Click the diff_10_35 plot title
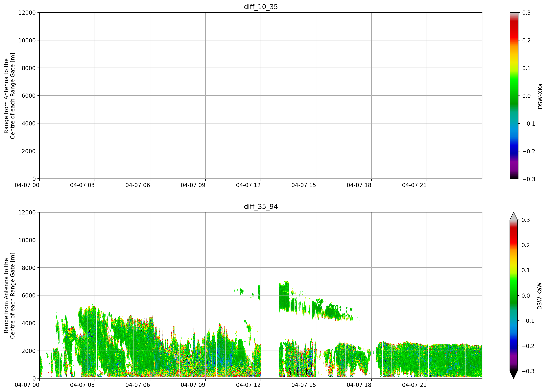This screenshot has width=547, height=392. pos(261,7)
